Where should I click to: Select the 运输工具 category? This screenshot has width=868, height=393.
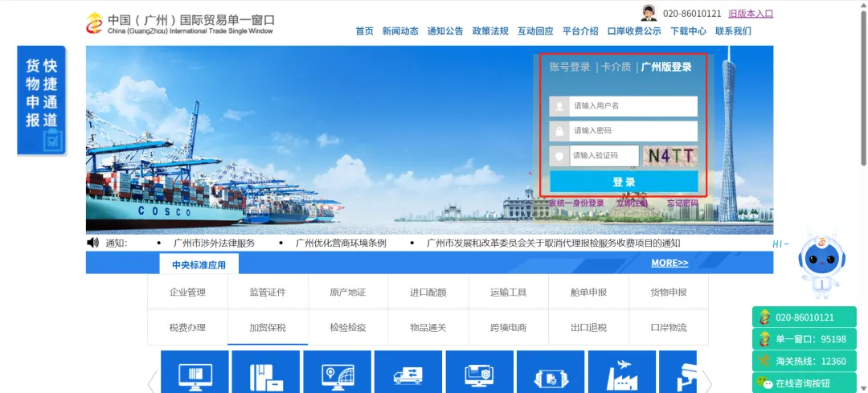[508, 293]
